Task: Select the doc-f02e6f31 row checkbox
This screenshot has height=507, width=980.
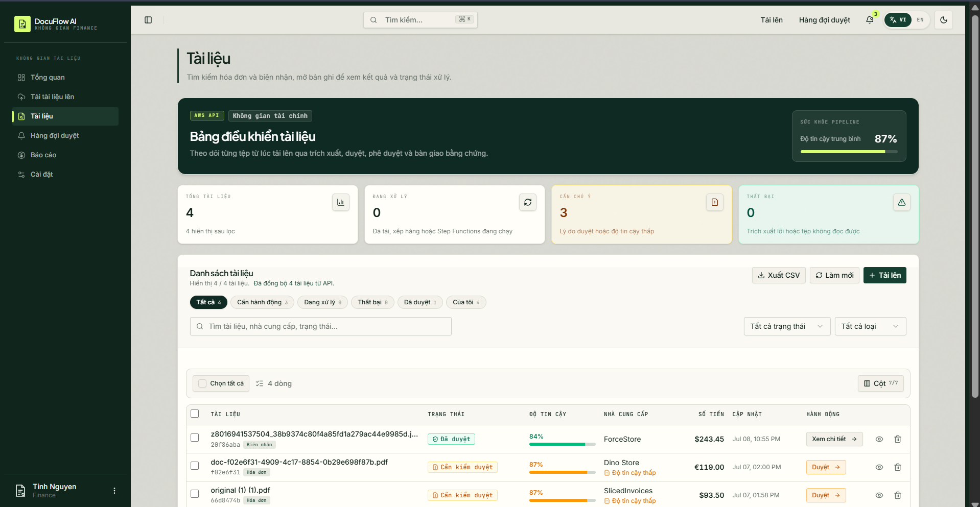Action: [195, 466]
